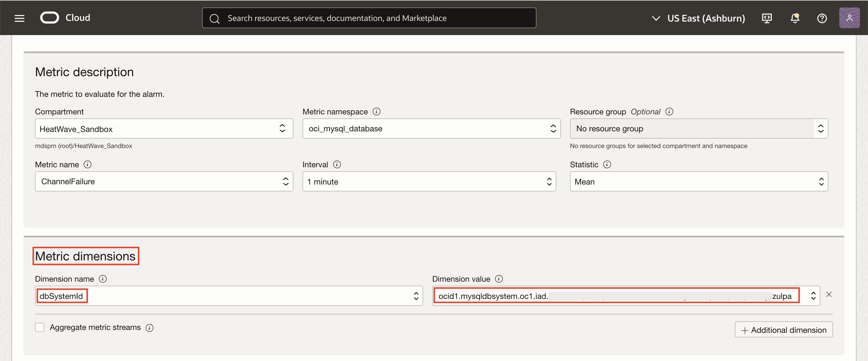Open the navigation hamburger menu

pyautogui.click(x=19, y=18)
